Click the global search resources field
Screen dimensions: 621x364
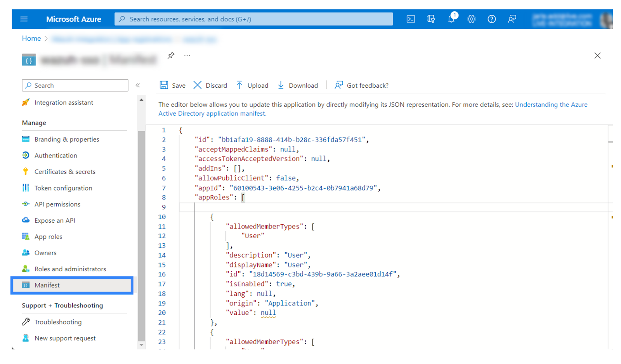253,19
